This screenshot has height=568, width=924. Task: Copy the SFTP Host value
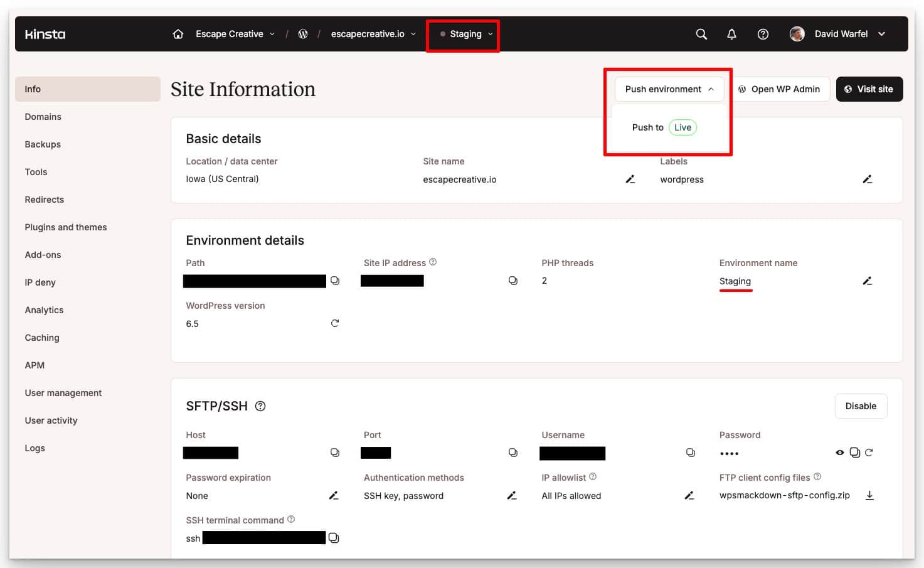click(335, 453)
